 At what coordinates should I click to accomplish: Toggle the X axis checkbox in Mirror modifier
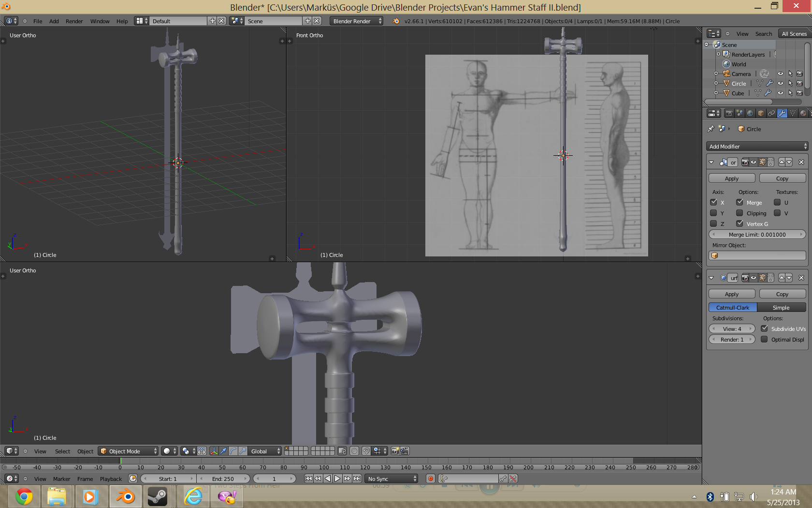tap(713, 202)
